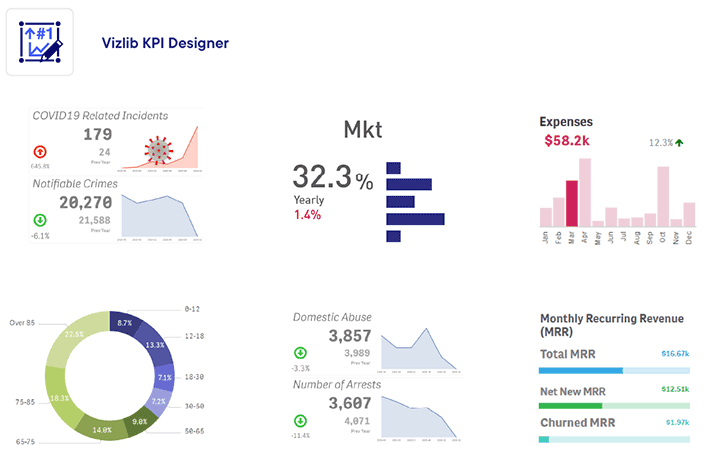
Task: Click the longest bar in Mkt chart
Action: pos(416,219)
